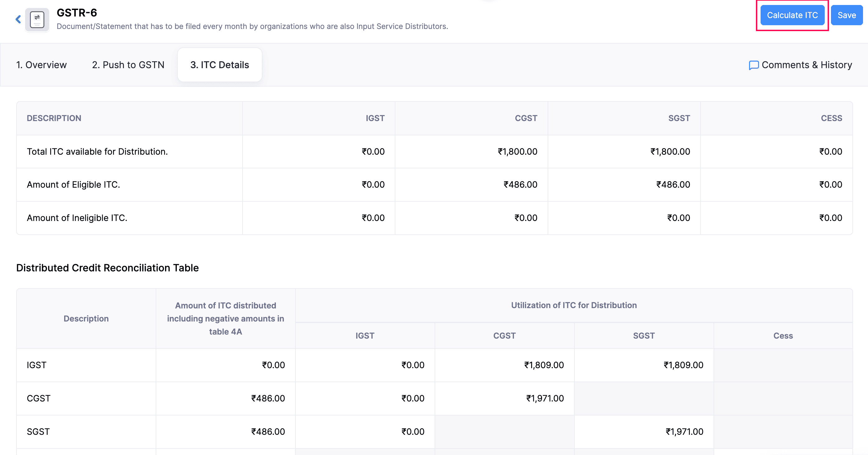Select the Total ITC available for Distribution row

coord(97,151)
